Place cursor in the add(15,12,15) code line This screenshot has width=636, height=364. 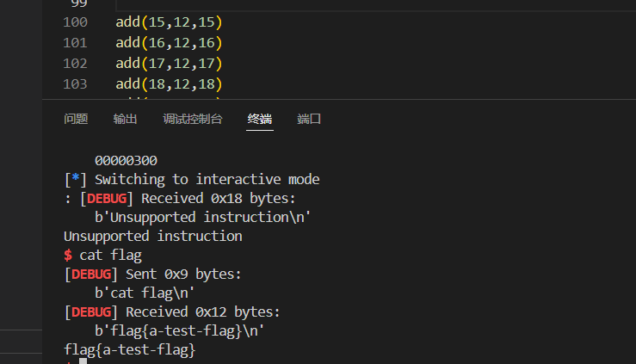coord(169,22)
